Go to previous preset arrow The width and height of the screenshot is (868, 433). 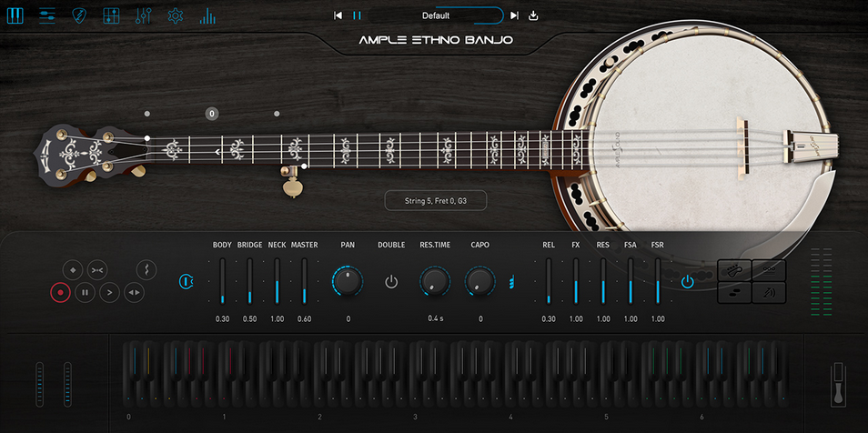coord(338,15)
